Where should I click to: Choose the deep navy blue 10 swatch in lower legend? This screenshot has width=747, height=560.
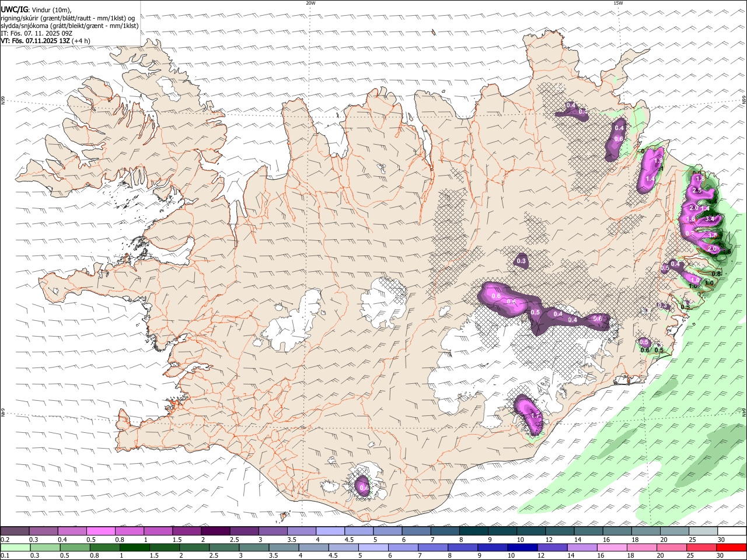(x=522, y=547)
